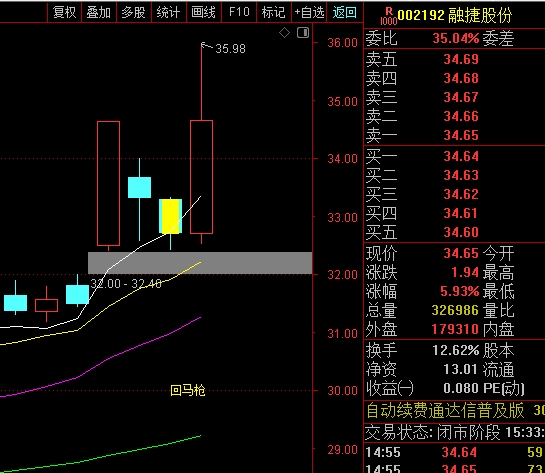Select the 涨幅 value 5.93%

coord(459,291)
